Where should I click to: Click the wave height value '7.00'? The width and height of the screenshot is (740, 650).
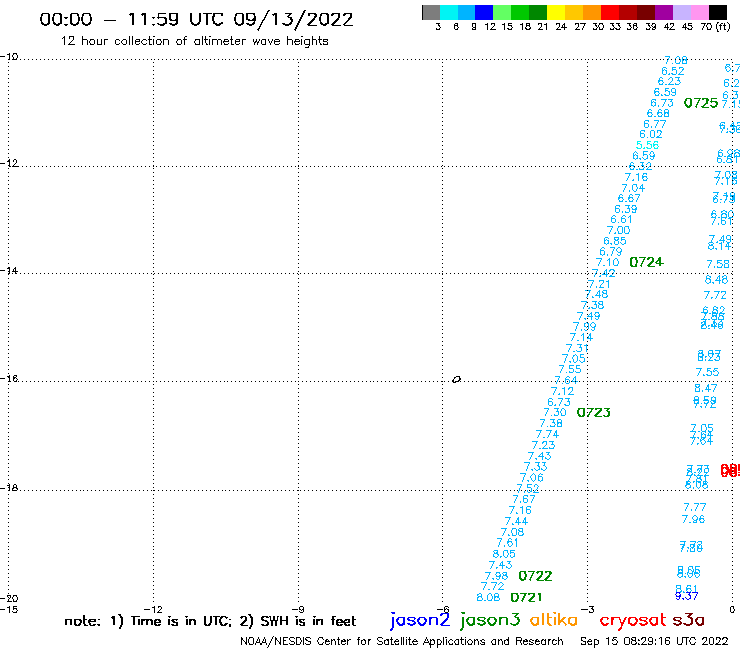tap(618, 230)
